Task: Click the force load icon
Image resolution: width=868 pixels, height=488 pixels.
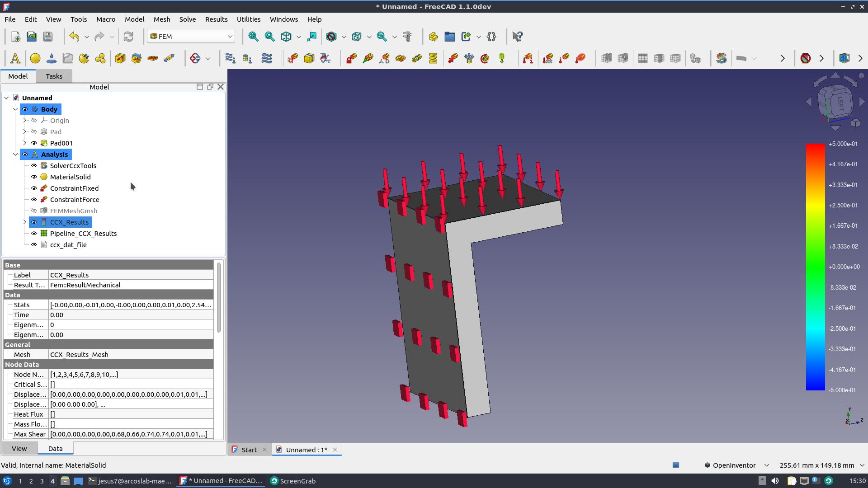Action: (x=453, y=58)
